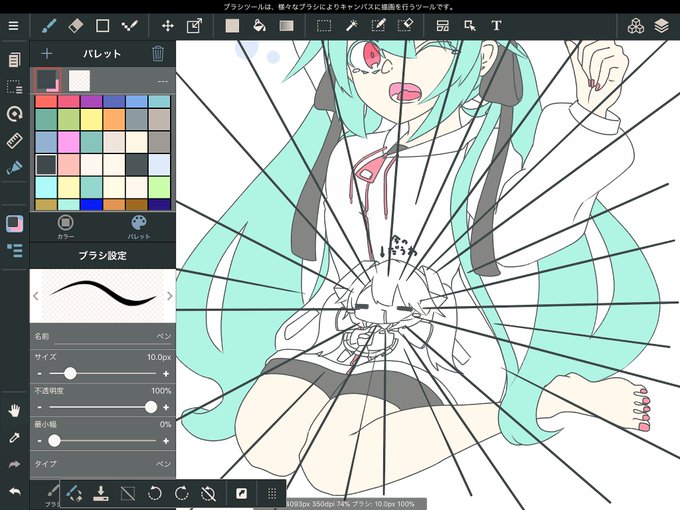The height and width of the screenshot is (510, 680).
Task: Select the Brush tool
Action: coord(49,26)
